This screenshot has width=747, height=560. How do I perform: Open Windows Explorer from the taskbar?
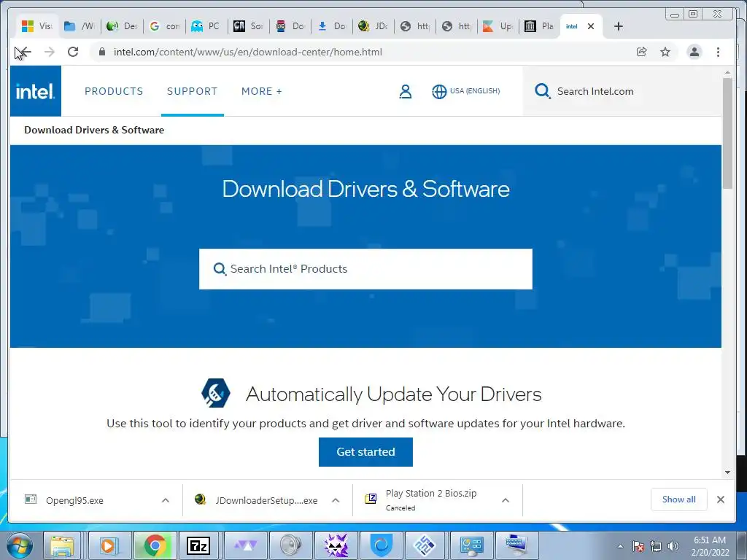point(63,545)
